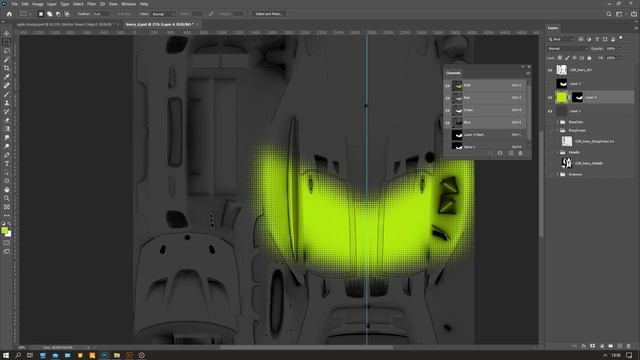Image resolution: width=640 pixels, height=360 pixels.
Task: Toggle Red channel visibility eye
Action: (x=447, y=98)
